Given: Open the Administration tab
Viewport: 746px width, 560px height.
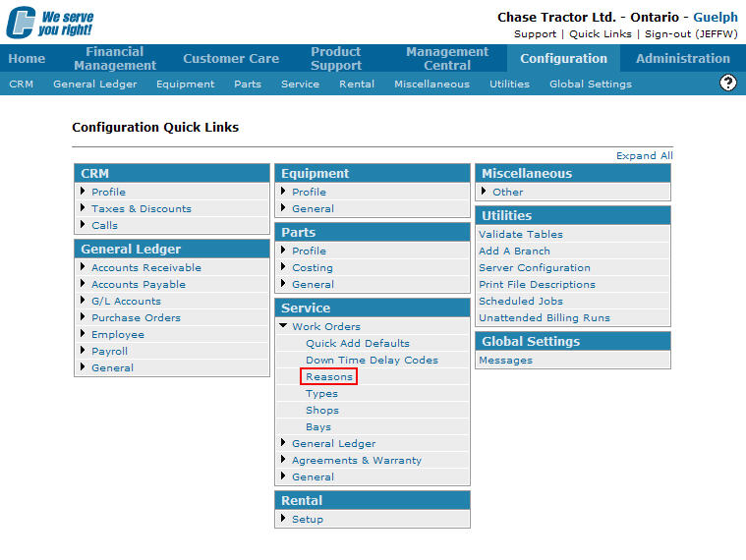Looking at the screenshot, I should pyautogui.click(x=683, y=59).
